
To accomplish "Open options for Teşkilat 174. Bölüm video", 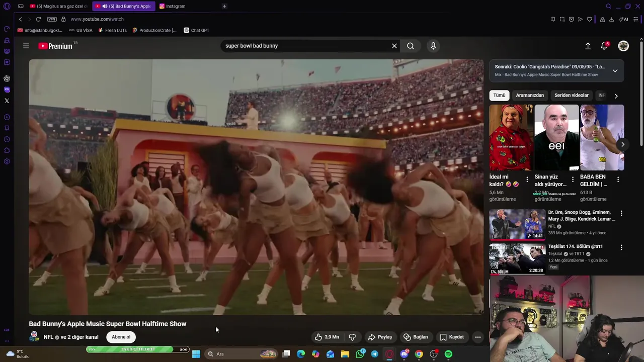I will coord(621,247).
